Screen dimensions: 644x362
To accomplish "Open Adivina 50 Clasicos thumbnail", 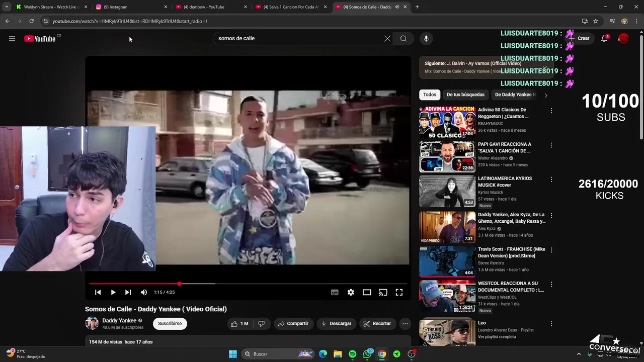I will point(447,122).
